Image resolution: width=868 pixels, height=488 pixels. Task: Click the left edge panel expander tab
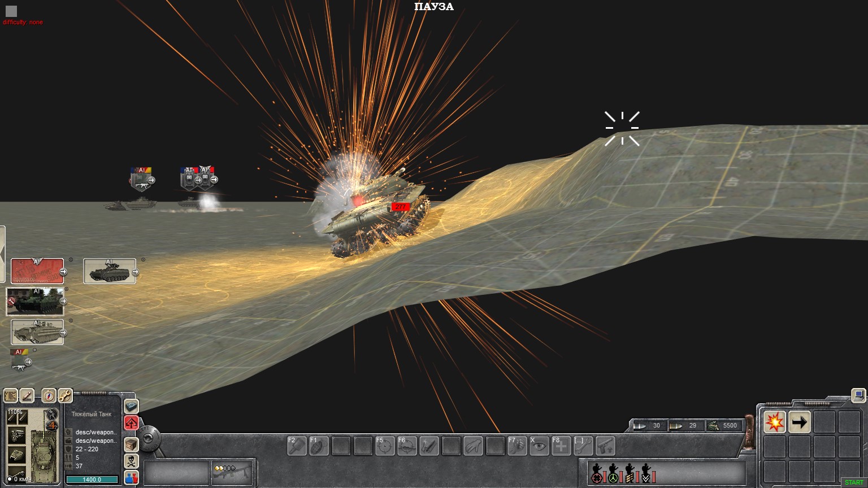[2, 254]
